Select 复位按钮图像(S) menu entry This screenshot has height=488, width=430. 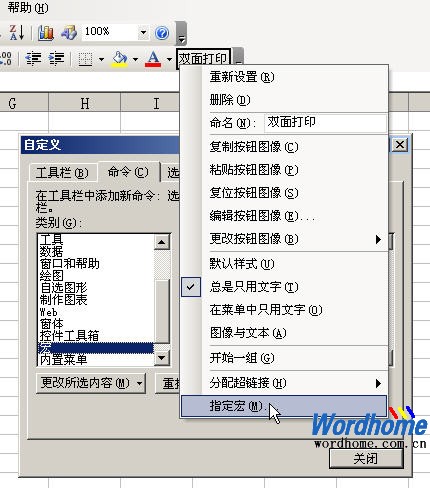click(x=285, y=193)
